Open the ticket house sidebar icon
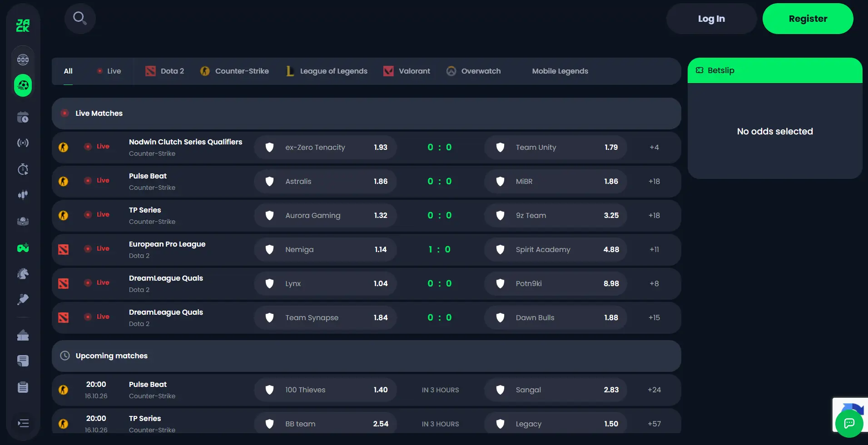 coord(23,335)
